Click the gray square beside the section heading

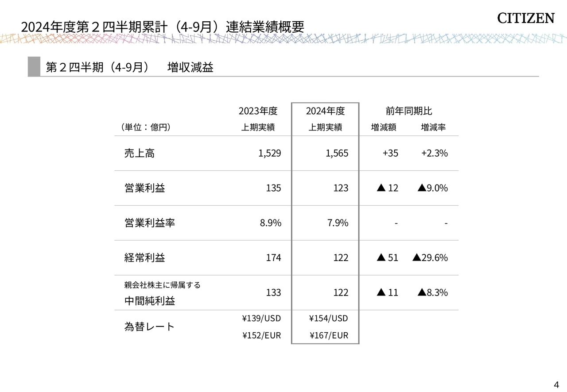(x=34, y=66)
